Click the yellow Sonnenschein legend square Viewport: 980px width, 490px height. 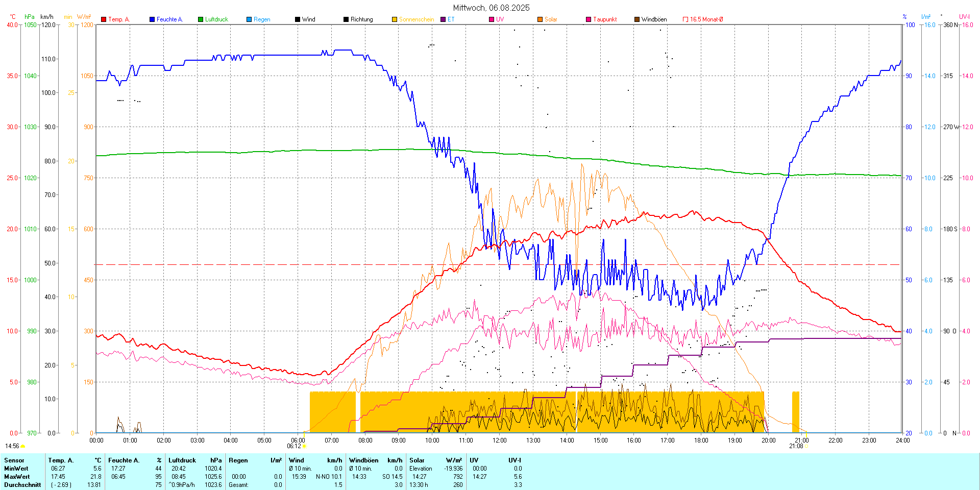(x=395, y=19)
